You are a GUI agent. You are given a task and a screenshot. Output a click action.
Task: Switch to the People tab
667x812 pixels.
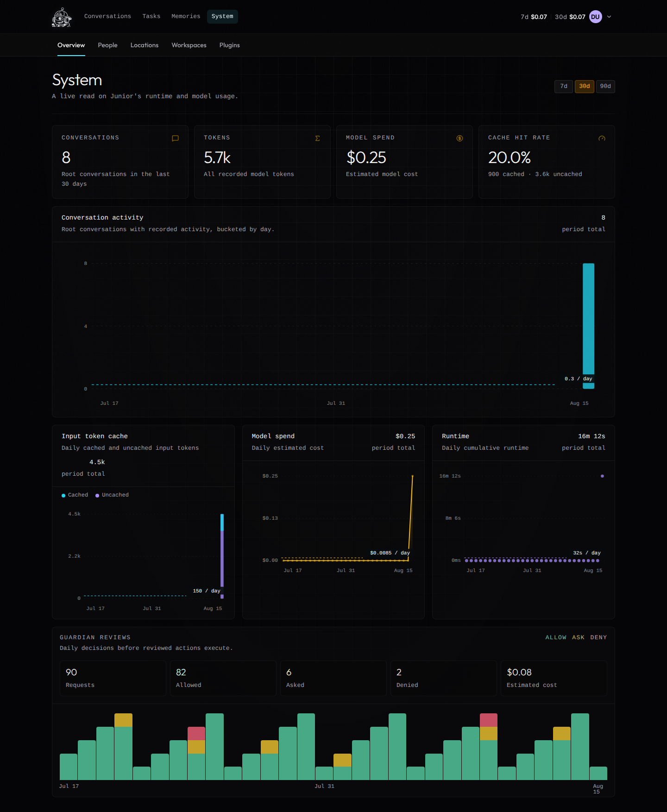107,45
